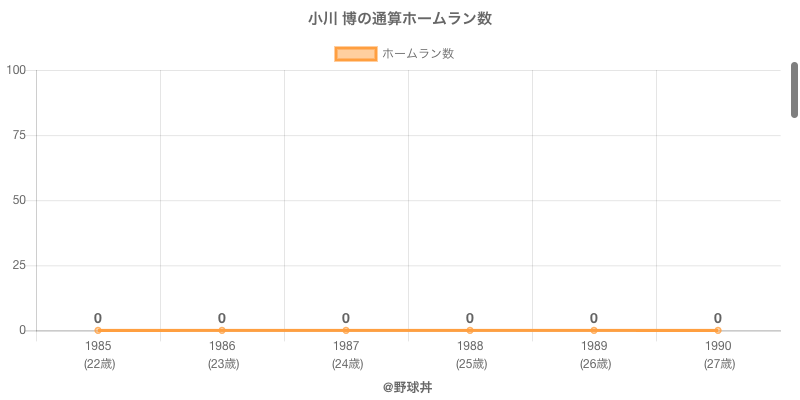
Task: Click the 1987 data point
Action: tap(346, 330)
